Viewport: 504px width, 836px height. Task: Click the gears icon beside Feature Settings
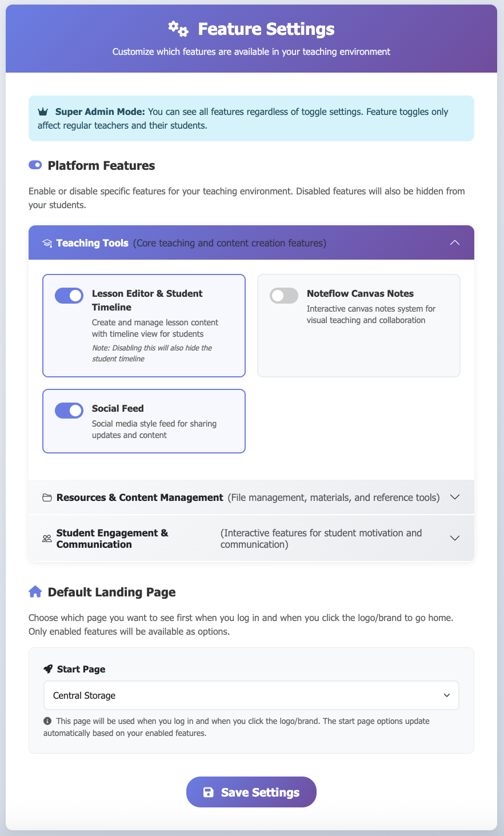(178, 29)
